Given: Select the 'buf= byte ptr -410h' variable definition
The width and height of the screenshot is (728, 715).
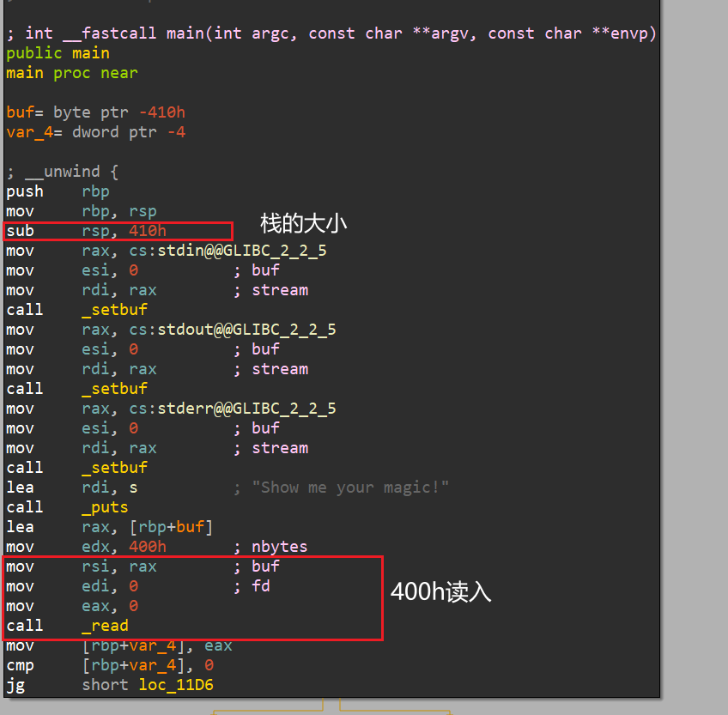Looking at the screenshot, I should pos(95,112).
